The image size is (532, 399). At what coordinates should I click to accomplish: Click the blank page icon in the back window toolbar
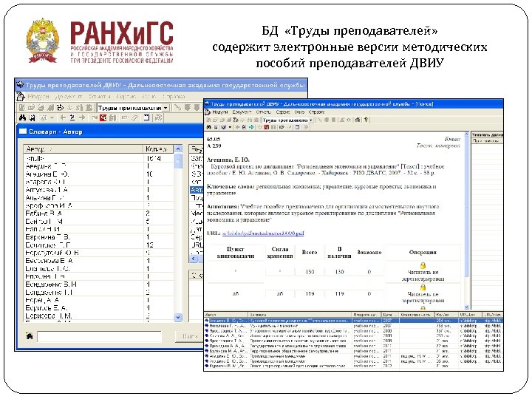[x=146, y=117]
